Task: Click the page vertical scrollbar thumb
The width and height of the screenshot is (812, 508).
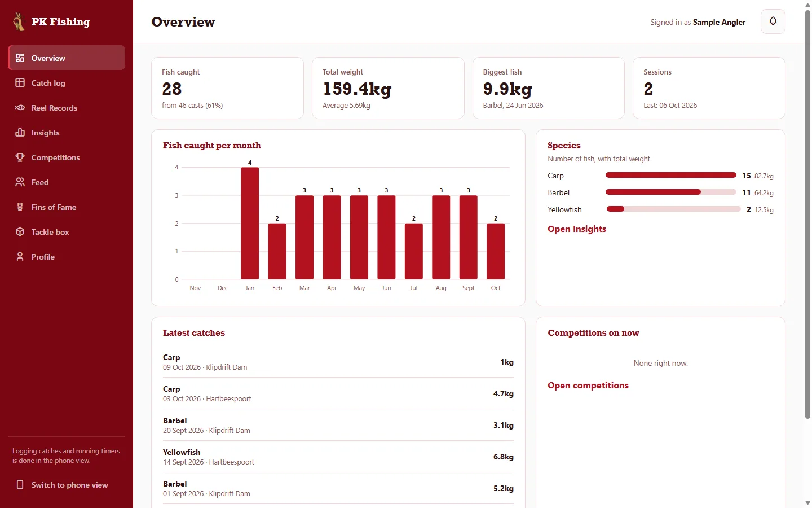Action: [x=807, y=214]
